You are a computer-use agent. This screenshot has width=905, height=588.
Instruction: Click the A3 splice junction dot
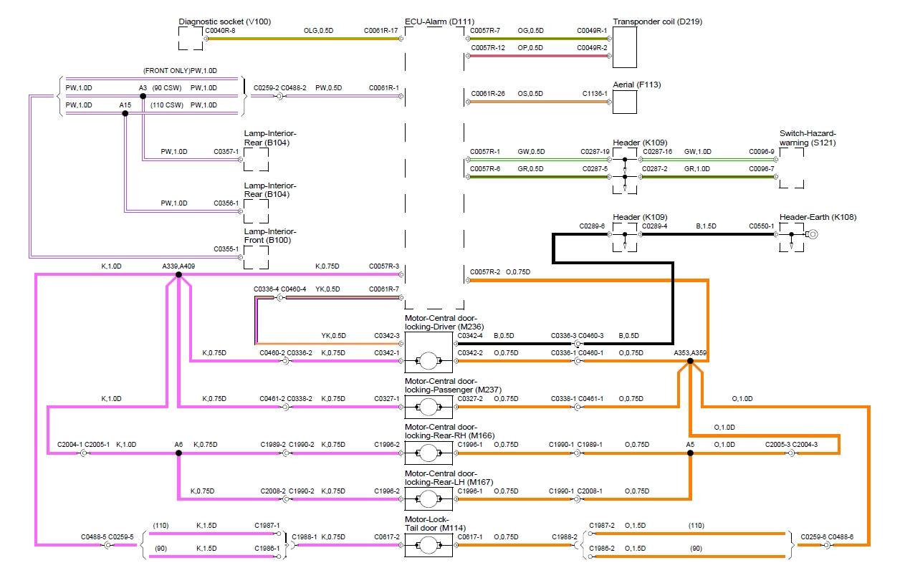pos(143,95)
